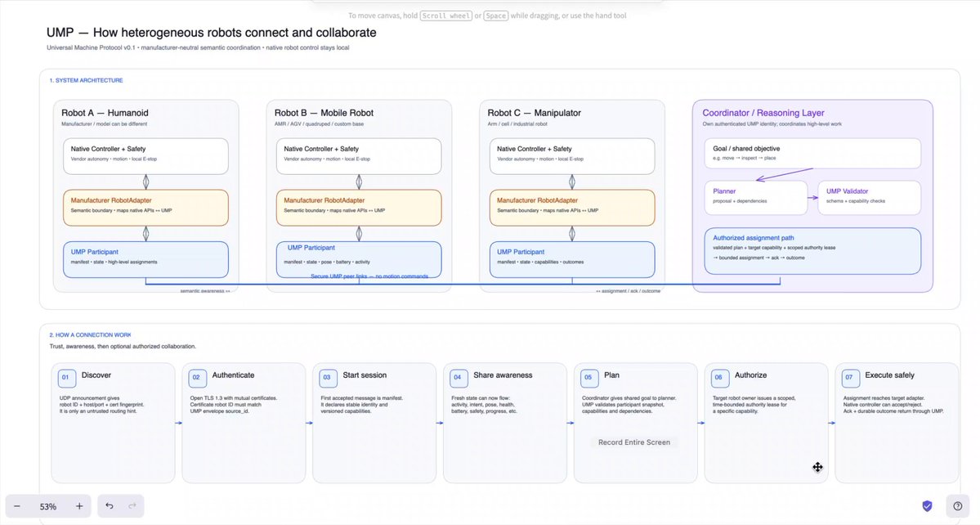Zoom in with the plus button
This screenshot has height=525, width=980.
pyautogui.click(x=79, y=506)
